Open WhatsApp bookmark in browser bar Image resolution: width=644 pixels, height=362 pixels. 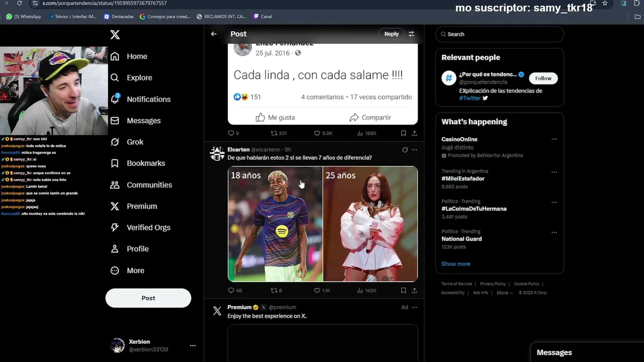(x=24, y=17)
